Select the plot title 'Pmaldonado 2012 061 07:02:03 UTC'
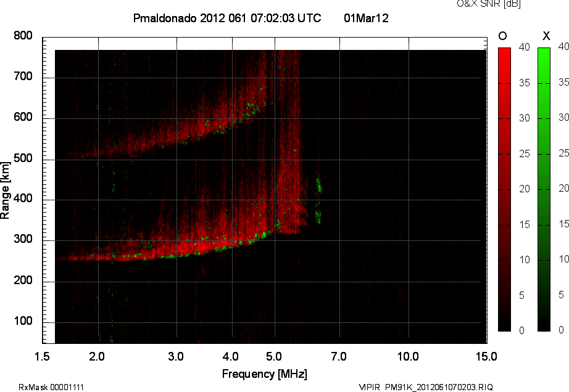The image size is (569, 392). [x=227, y=18]
